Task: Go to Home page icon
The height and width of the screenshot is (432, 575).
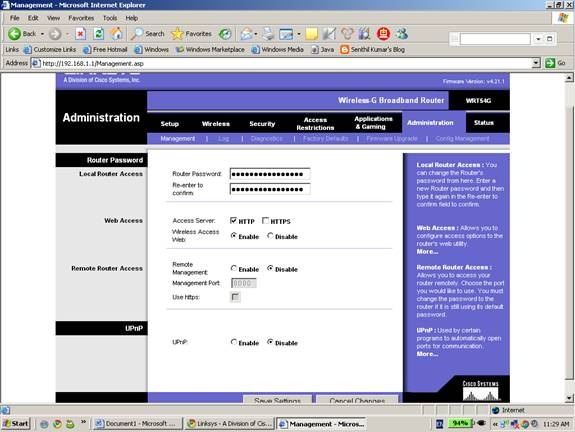Action: click(x=117, y=34)
